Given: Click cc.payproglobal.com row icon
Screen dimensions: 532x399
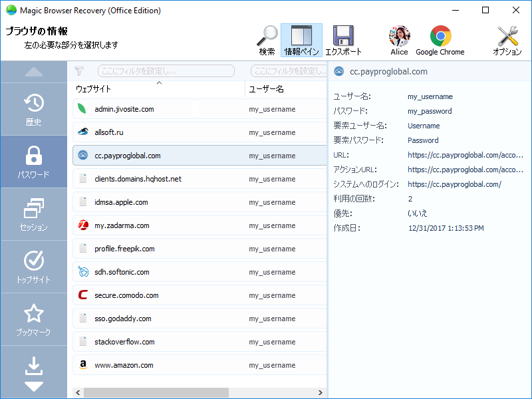Looking at the screenshot, I should [82, 156].
